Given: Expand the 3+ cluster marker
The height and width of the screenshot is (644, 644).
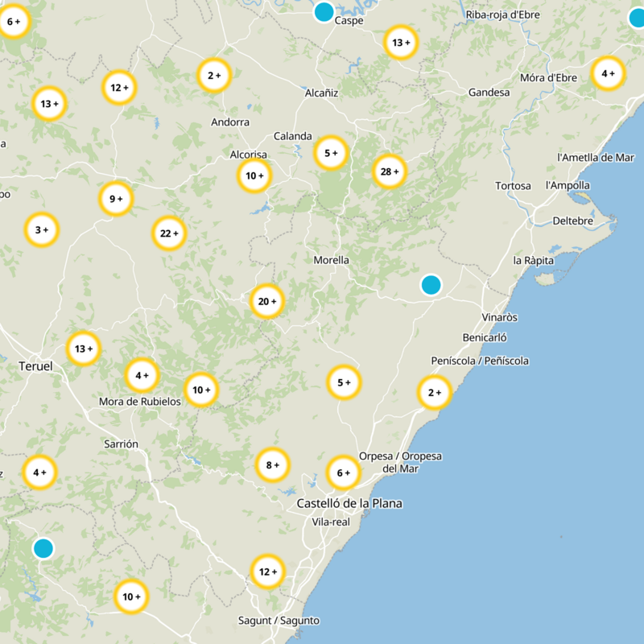Looking at the screenshot, I should tap(42, 230).
